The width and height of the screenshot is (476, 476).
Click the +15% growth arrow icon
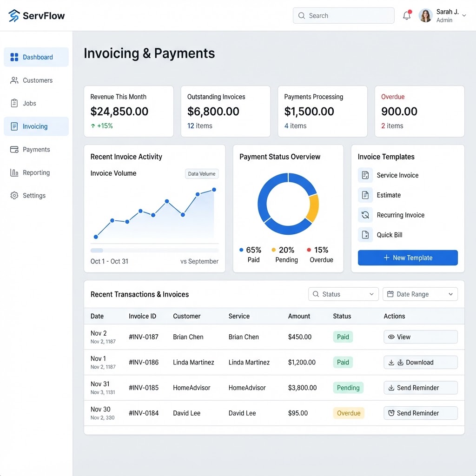point(93,126)
